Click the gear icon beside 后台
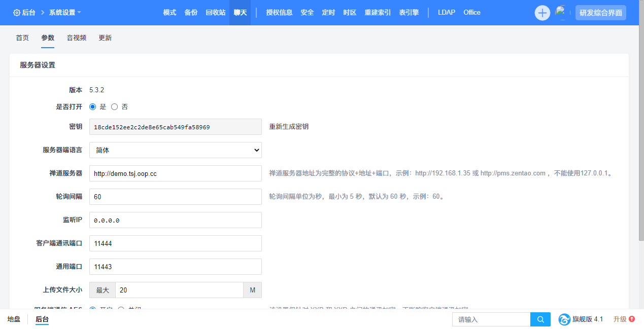644x329 pixels. coord(16,13)
